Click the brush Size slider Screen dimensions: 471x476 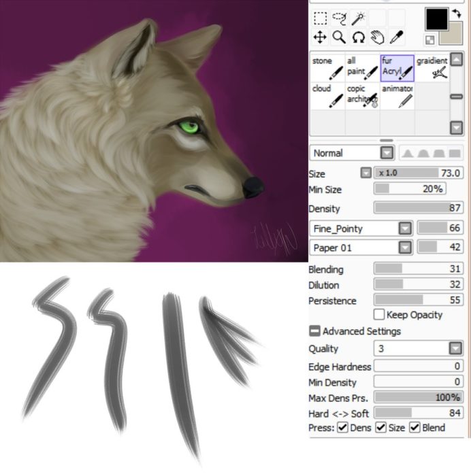pos(419,173)
